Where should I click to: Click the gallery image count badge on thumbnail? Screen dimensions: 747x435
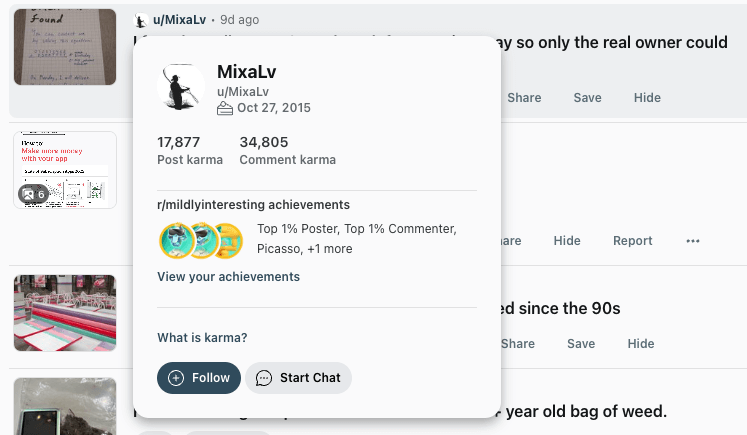(33, 193)
